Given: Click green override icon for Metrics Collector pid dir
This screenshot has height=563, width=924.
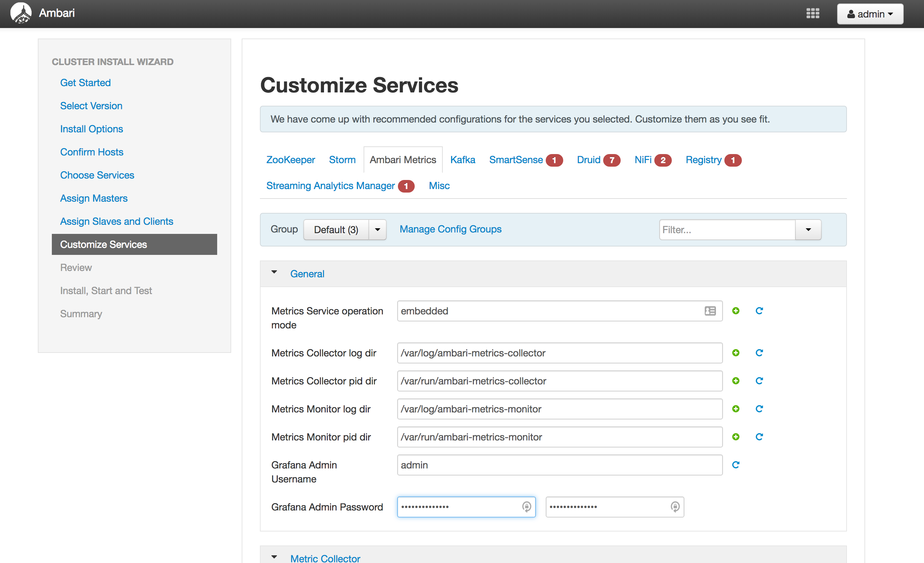Looking at the screenshot, I should [x=735, y=381].
